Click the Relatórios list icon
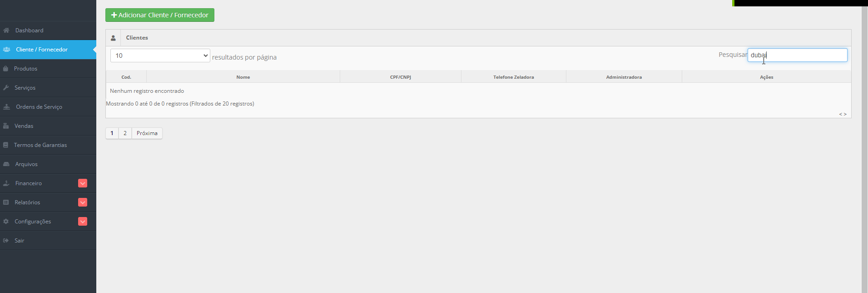868x293 pixels. (6, 202)
